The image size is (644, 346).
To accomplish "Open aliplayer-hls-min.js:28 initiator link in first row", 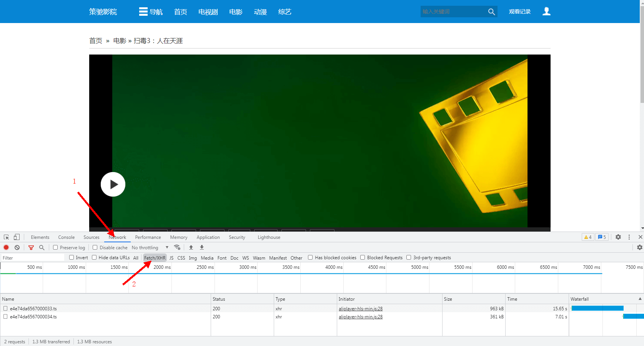I will click(x=360, y=309).
